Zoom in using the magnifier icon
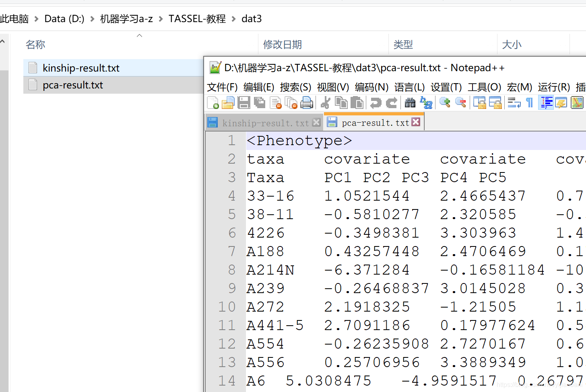The image size is (586, 392). point(444,103)
